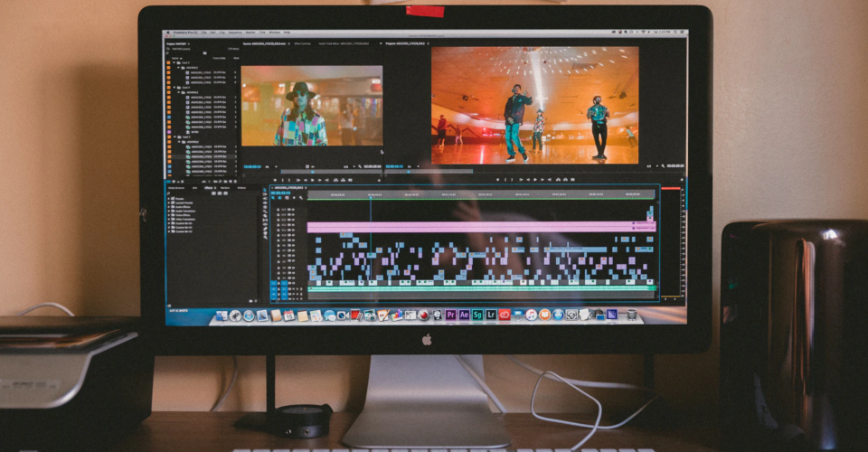Toggle Linked Selection in the timeline header
The image size is (868, 452).
click(287, 197)
